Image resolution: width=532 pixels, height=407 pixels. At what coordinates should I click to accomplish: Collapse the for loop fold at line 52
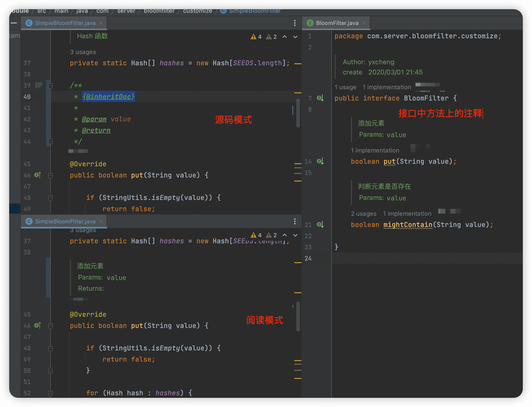[50, 393]
